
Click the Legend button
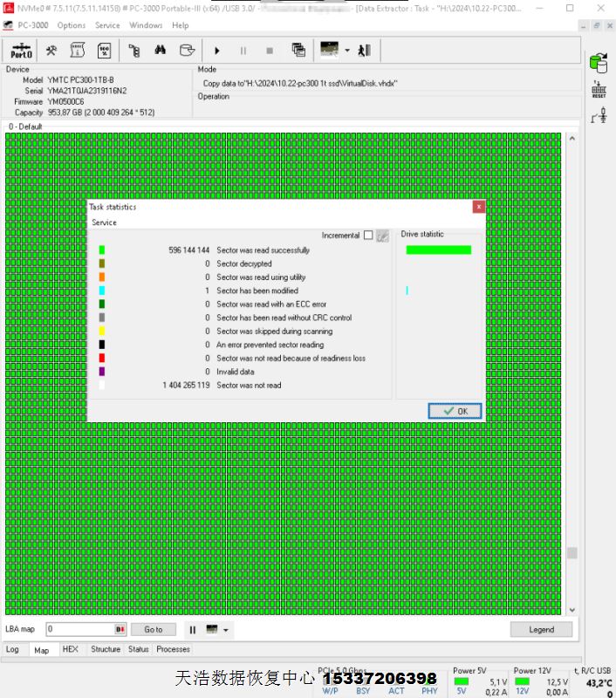(541, 629)
